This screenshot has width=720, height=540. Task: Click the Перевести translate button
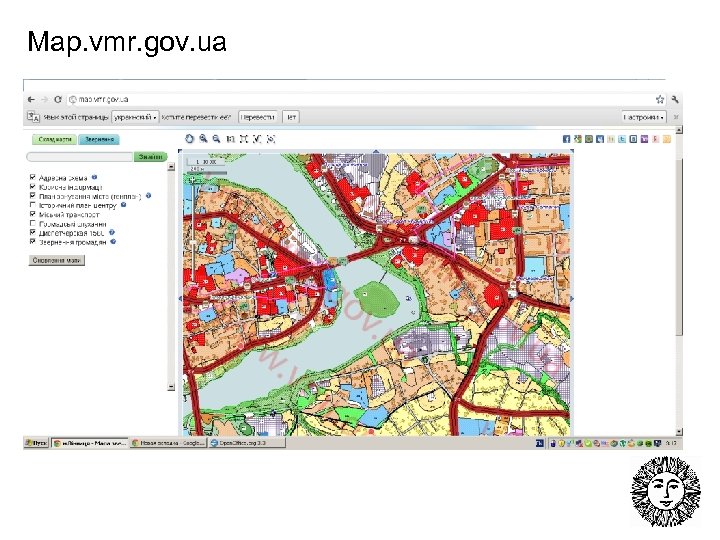(258, 117)
